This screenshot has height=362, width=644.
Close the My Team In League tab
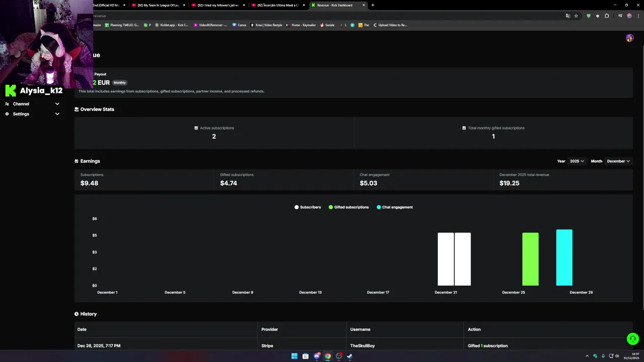184,5
